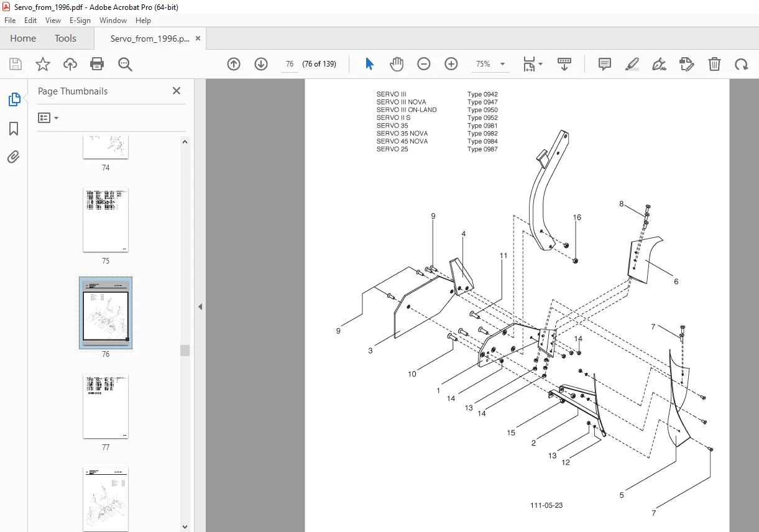The width and height of the screenshot is (759, 532).
Task: Zoom in with the plus icon
Action: [451, 64]
